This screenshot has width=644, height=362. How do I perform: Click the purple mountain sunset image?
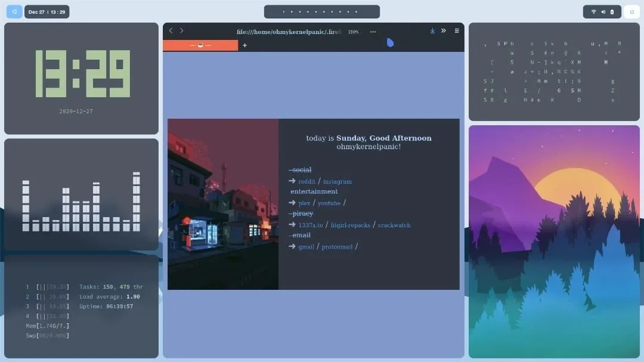click(x=554, y=242)
